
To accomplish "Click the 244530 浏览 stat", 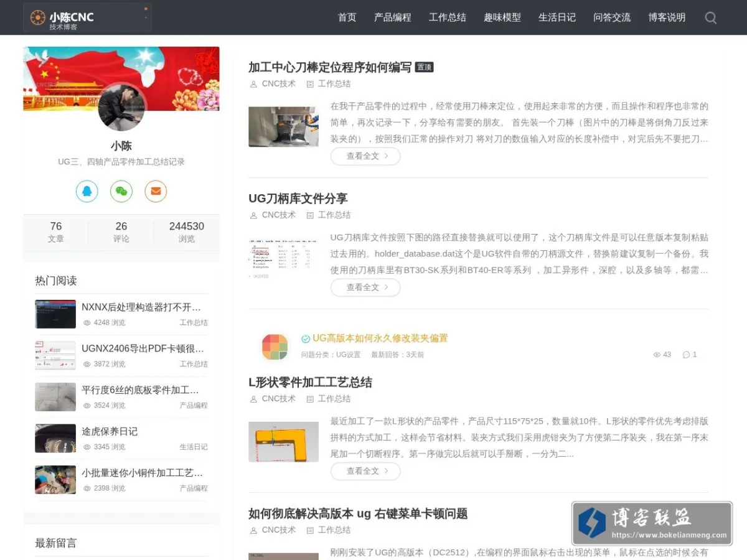I will tap(187, 232).
